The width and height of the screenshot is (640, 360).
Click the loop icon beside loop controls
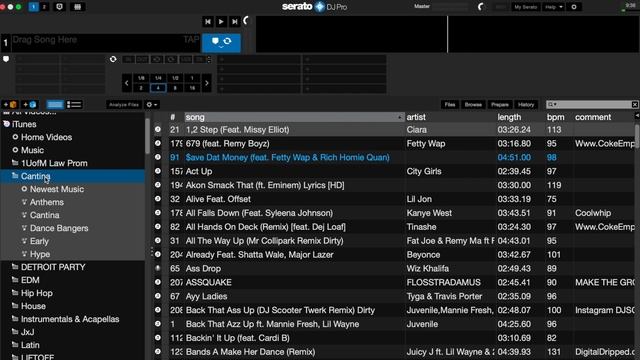click(113, 60)
